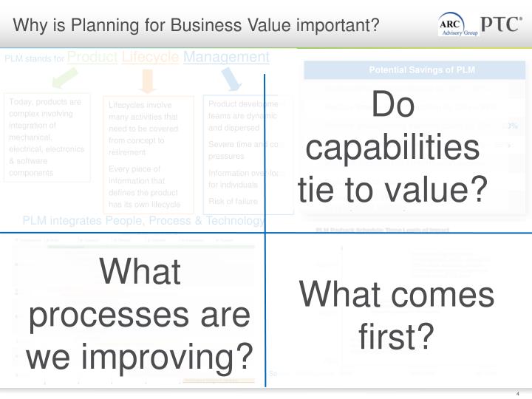Click the 'Lifecycles involve many activities' text box
The width and height of the screenshot is (532, 399).
point(149,154)
